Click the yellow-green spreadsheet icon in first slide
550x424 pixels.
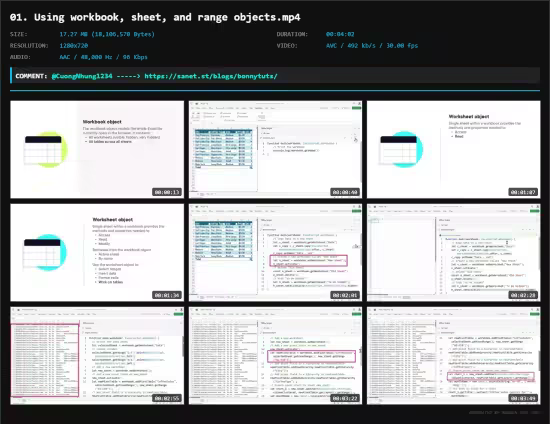coord(45,150)
